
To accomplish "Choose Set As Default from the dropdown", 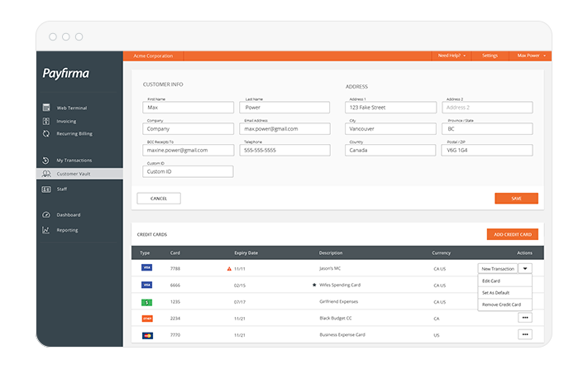I will 504,293.
